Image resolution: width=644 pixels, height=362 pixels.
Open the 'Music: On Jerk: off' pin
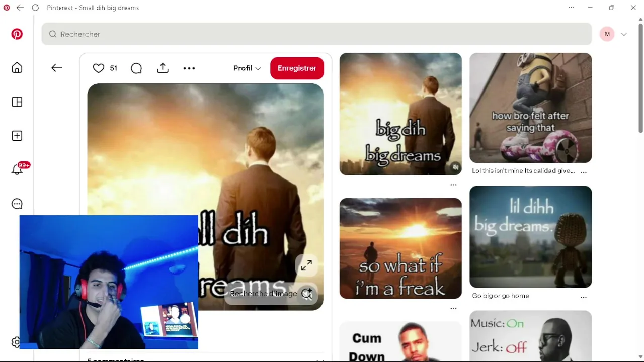(x=531, y=336)
